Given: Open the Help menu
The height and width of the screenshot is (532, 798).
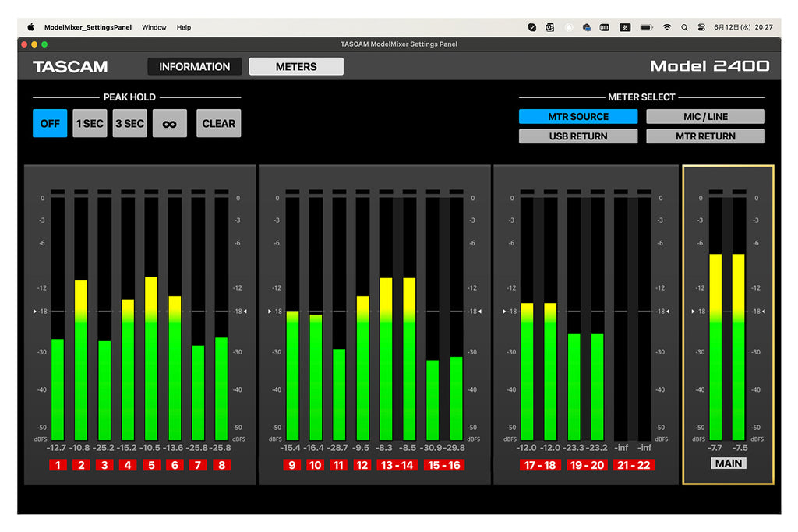Looking at the screenshot, I should coord(184,27).
